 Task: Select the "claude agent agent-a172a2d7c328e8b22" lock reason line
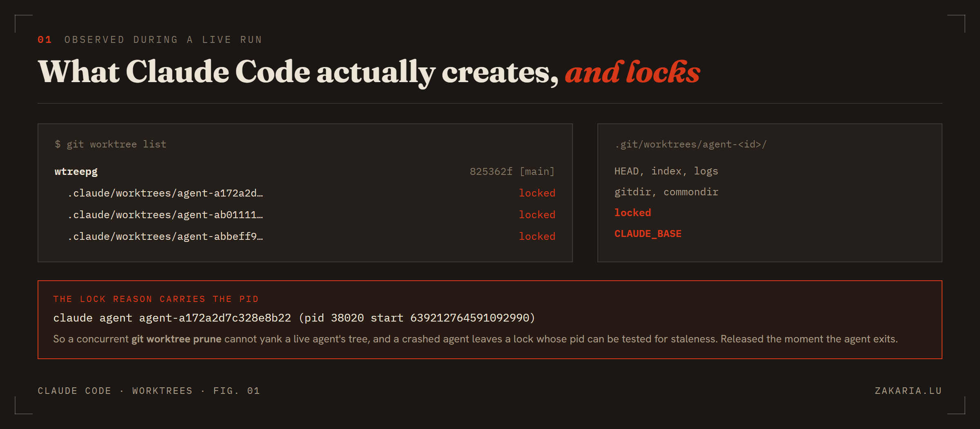tap(294, 318)
